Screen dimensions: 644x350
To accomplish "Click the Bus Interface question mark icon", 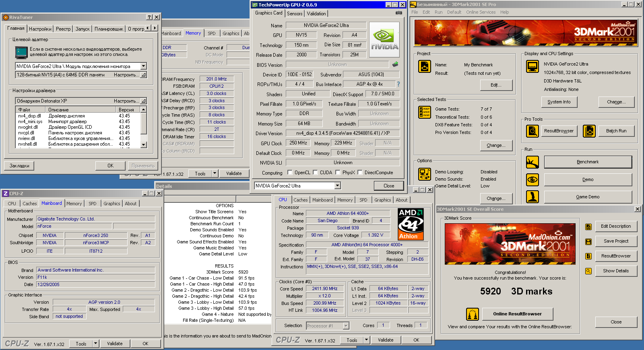I will tap(398, 84).
